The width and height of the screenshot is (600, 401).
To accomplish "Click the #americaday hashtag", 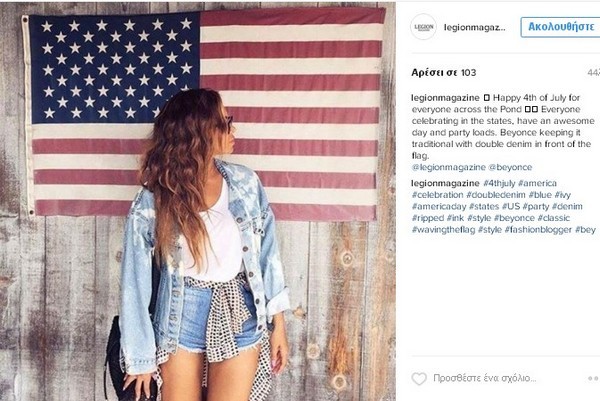I will [439, 207].
